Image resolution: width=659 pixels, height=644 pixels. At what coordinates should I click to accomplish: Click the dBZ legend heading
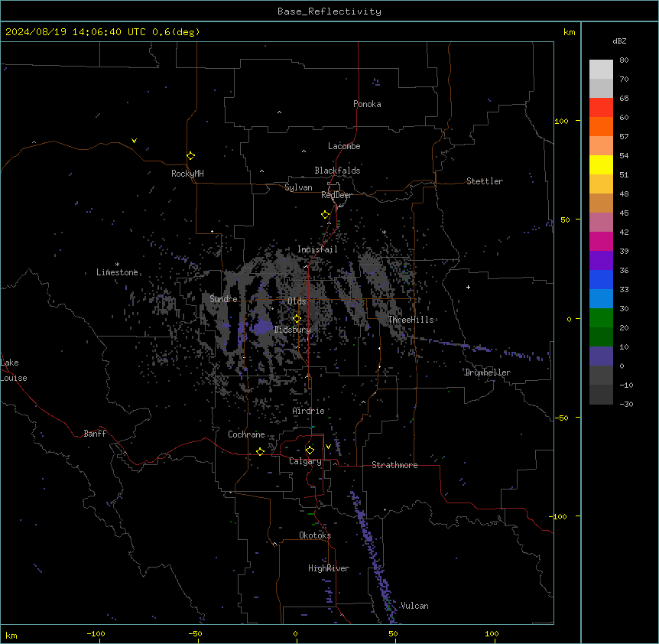619,41
